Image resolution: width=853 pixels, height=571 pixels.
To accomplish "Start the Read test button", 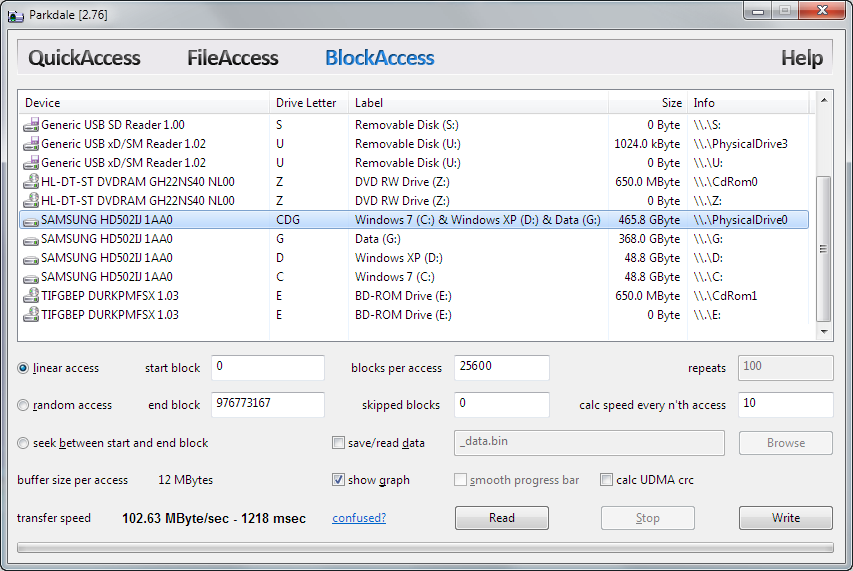I will click(502, 518).
